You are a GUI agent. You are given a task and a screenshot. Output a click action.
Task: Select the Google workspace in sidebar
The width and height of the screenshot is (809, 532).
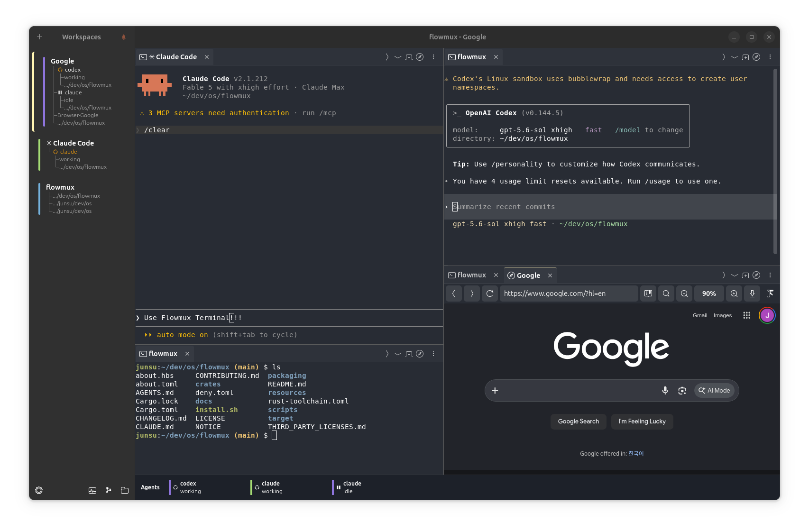point(63,61)
